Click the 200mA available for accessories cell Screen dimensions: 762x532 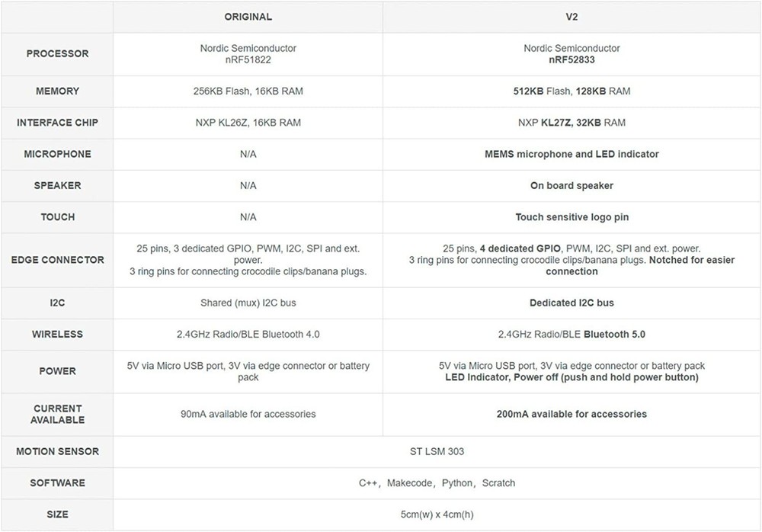pos(571,415)
